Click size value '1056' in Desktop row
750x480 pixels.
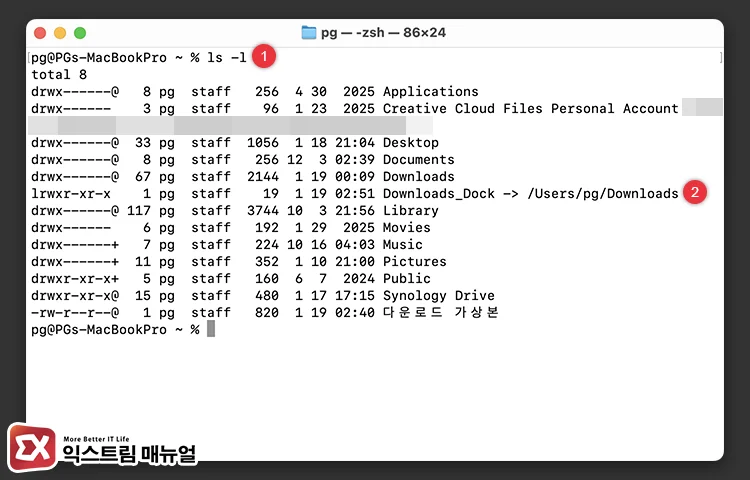tap(263, 142)
